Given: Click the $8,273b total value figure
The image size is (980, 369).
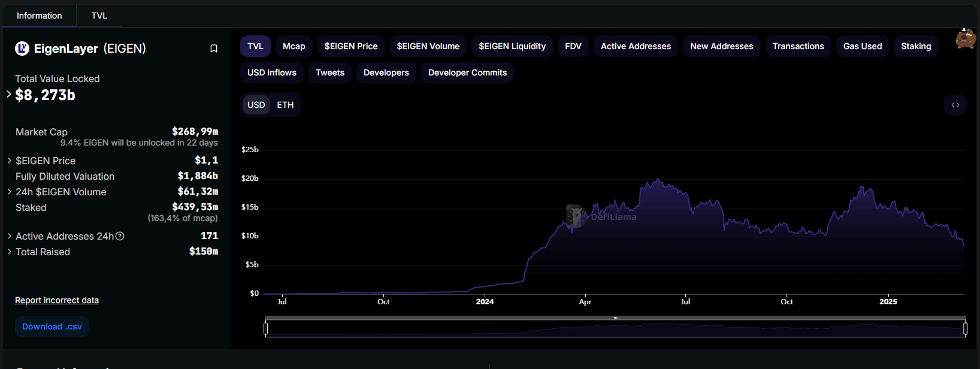Looking at the screenshot, I should click(x=45, y=95).
